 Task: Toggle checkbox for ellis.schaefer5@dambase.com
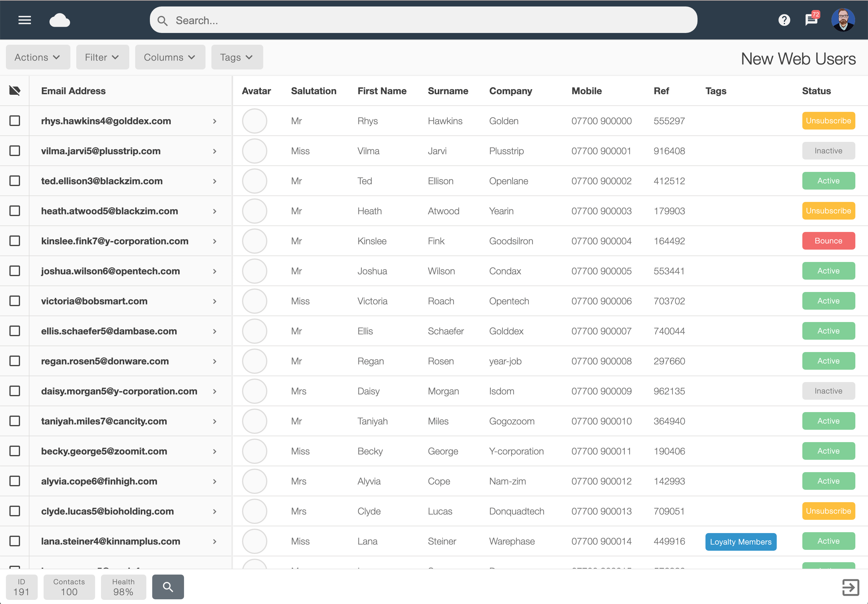(15, 331)
